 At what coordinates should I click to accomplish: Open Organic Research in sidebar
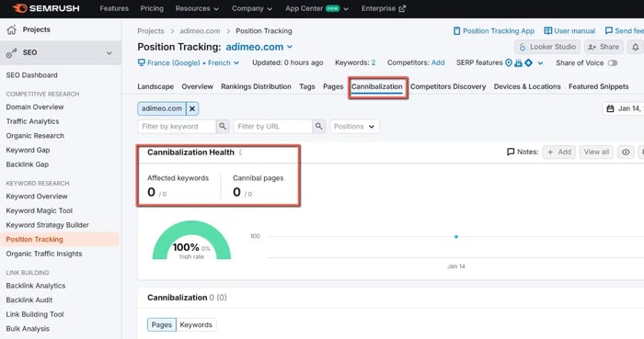tap(35, 136)
